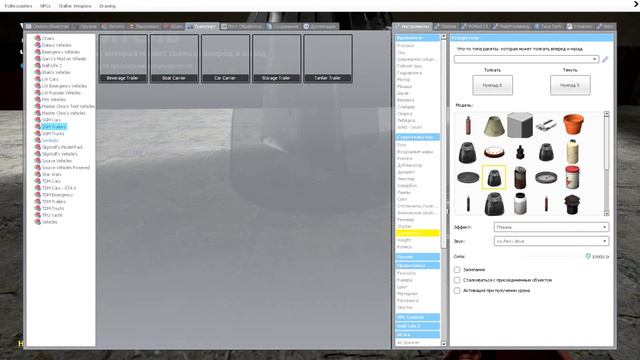Click the icon next to TRU Yacht

[38, 215]
